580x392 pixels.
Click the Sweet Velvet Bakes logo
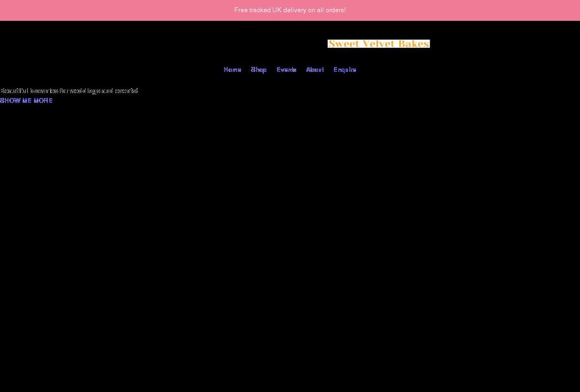(x=378, y=44)
